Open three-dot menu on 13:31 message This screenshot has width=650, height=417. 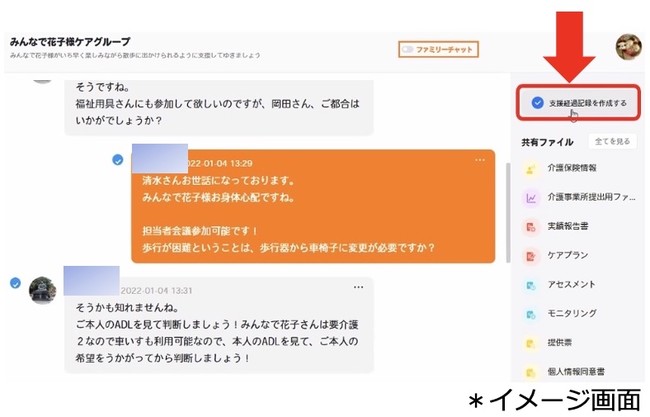click(x=359, y=287)
